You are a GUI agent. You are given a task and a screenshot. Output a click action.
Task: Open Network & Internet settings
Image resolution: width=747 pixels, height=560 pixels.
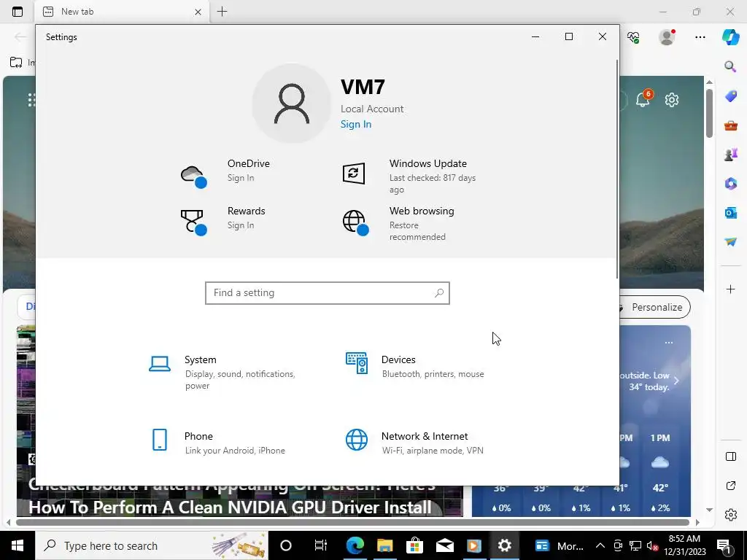[x=414, y=443]
